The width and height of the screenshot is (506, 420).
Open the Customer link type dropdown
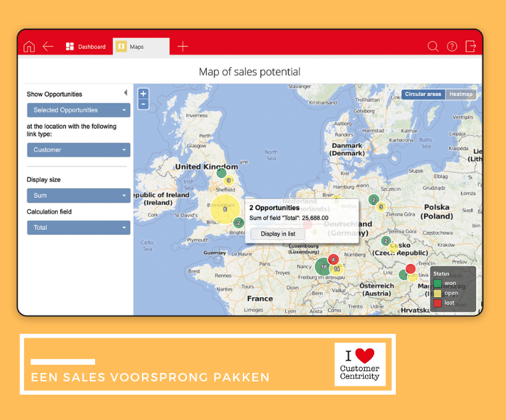tap(79, 150)
